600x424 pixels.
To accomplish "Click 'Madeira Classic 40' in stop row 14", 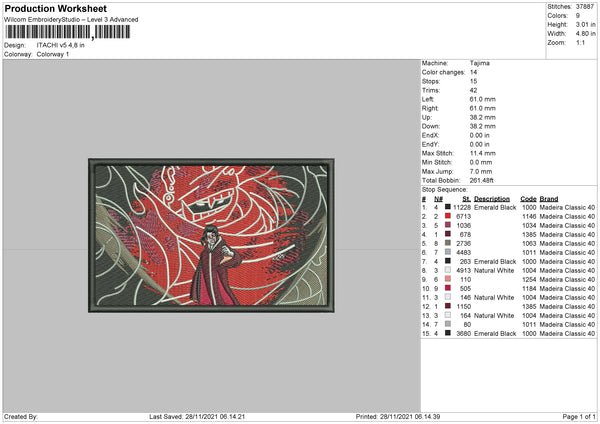I will (x=567, y=325).
